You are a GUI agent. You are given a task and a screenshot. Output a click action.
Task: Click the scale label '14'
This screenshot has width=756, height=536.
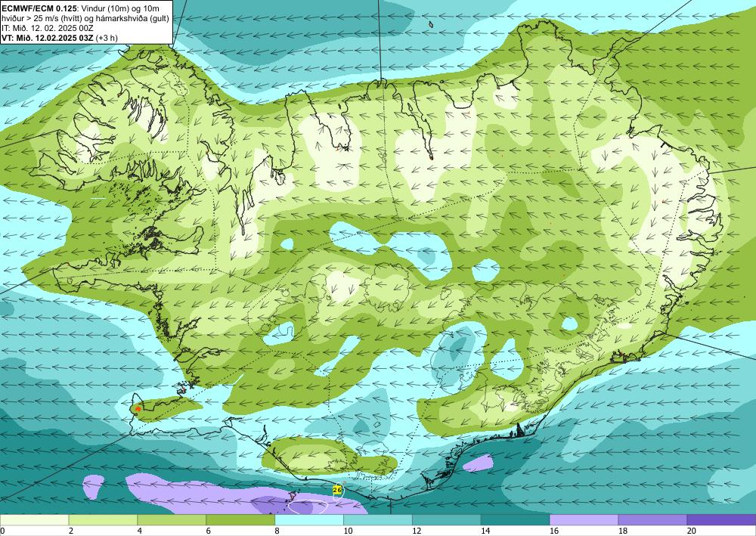[485, 531]
